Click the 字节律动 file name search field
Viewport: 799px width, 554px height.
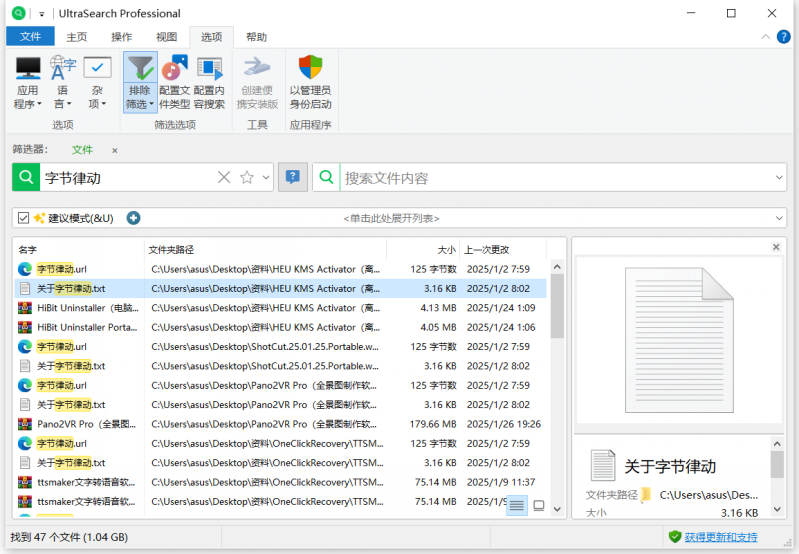tap(127, 178)
